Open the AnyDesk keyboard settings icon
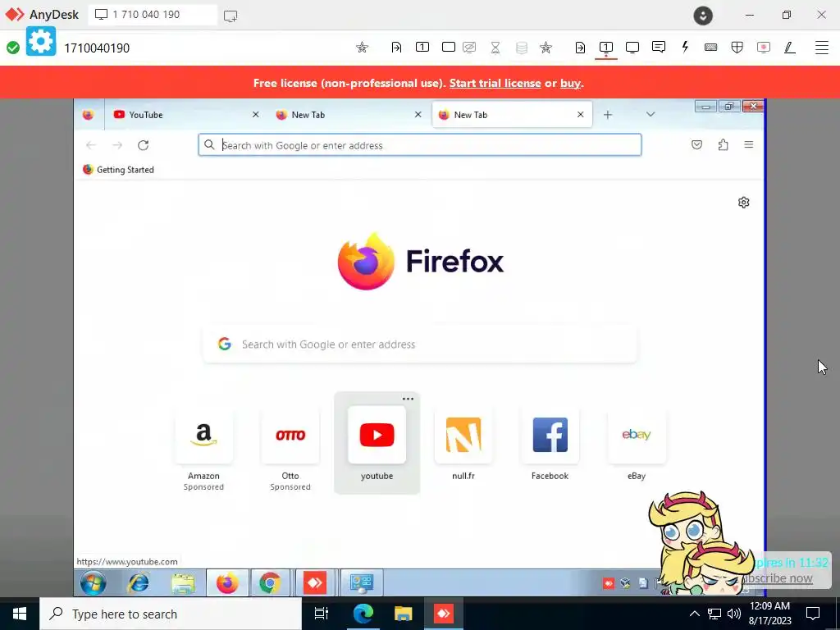This screenshot has width=840, height=630. click(711, 47)
